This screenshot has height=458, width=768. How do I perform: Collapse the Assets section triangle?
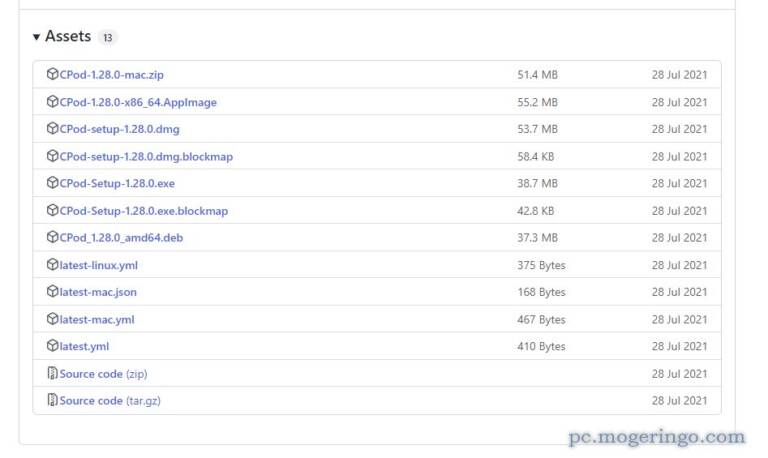tap(37, 37)
